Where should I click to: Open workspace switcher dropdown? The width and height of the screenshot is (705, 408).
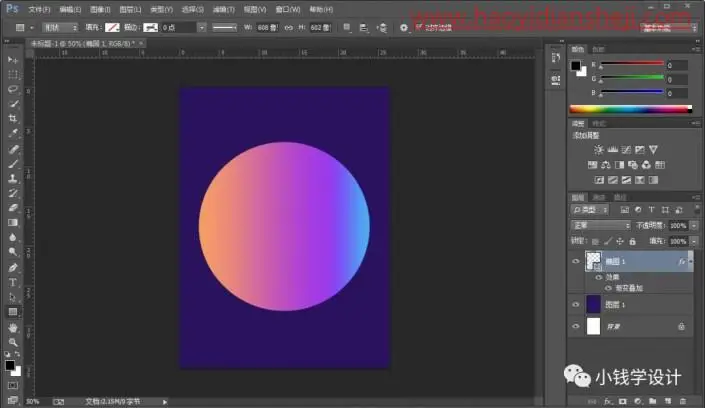(669, 28)
